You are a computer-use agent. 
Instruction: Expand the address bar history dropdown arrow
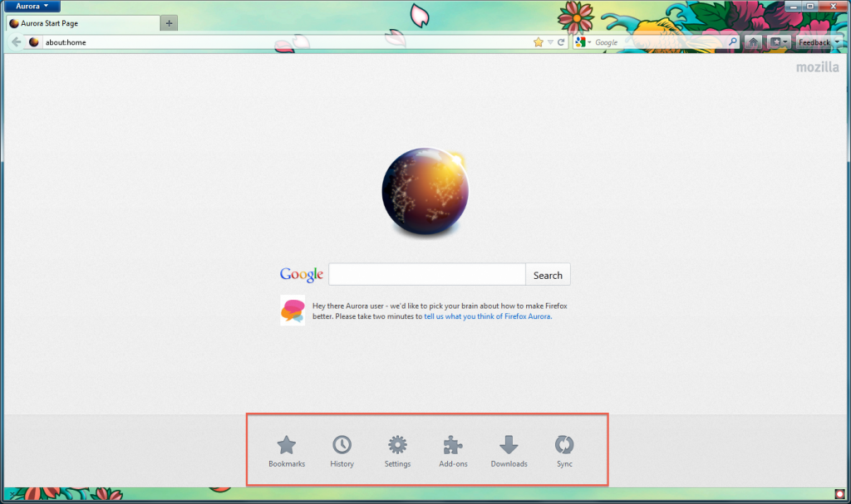point(550,42)
